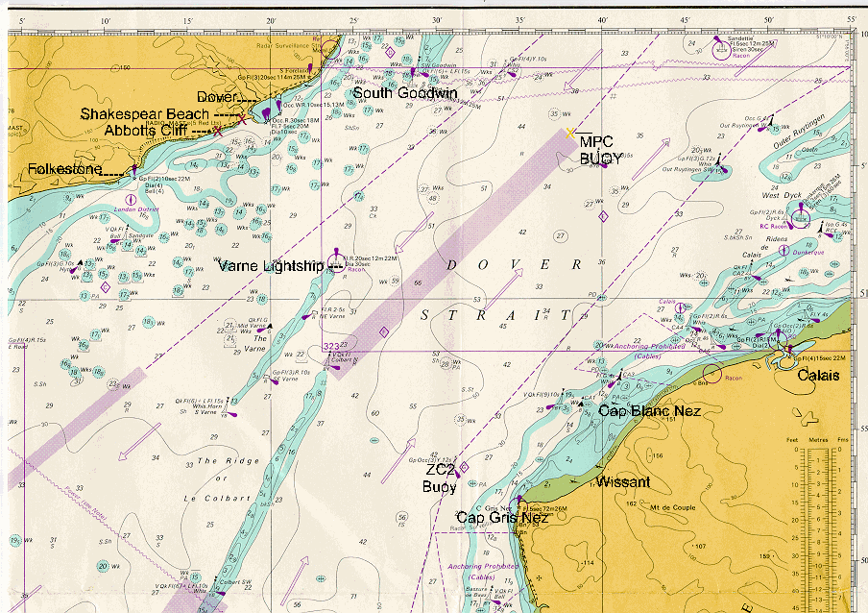This screenshot has height=613, width=868.
Task: Click the Wissant place label
Action: click(x=624, y=480)
